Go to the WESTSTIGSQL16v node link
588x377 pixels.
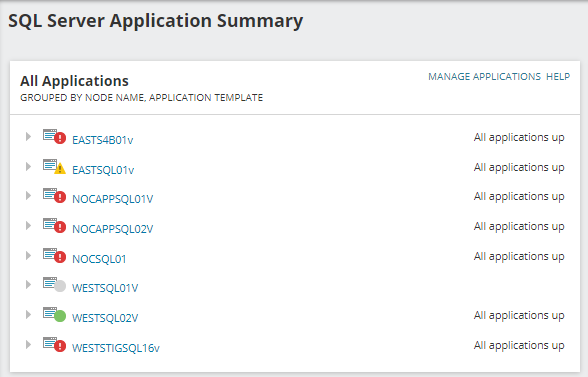point(116,348)
